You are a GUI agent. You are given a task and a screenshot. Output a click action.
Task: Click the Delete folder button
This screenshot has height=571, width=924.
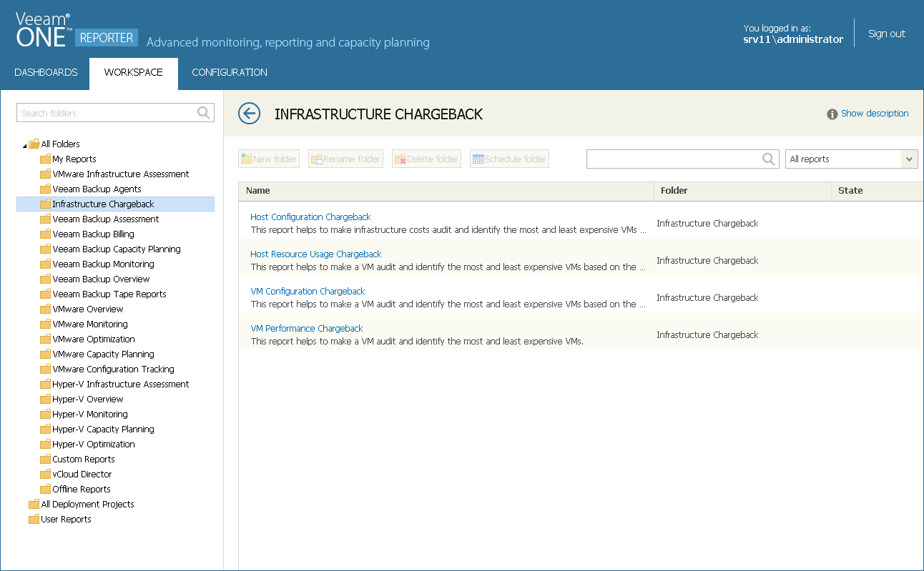(426, 159)
